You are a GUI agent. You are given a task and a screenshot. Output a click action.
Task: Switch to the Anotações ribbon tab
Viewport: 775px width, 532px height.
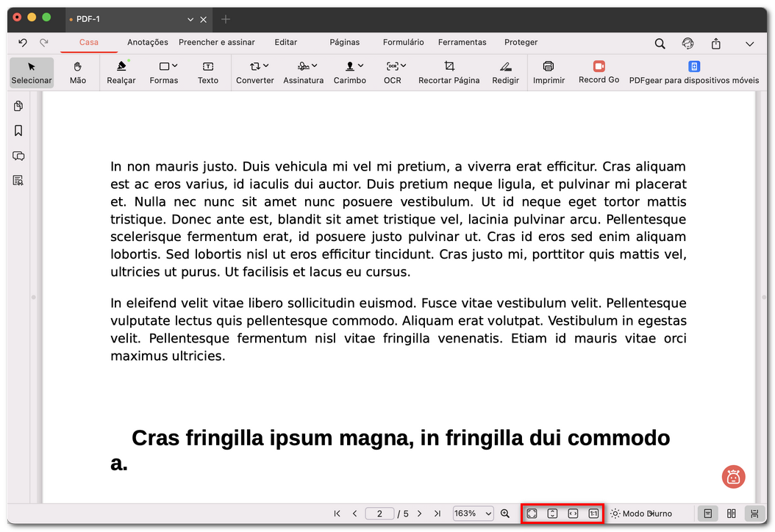coord(147,42)
